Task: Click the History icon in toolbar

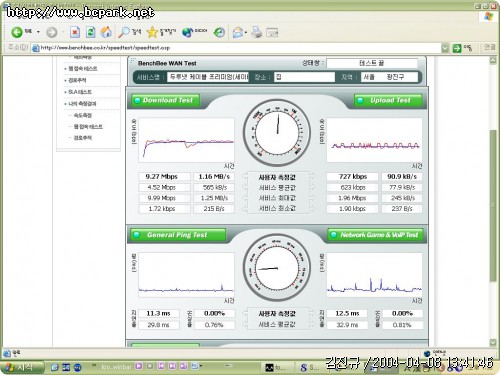Action: click(219, 32)
